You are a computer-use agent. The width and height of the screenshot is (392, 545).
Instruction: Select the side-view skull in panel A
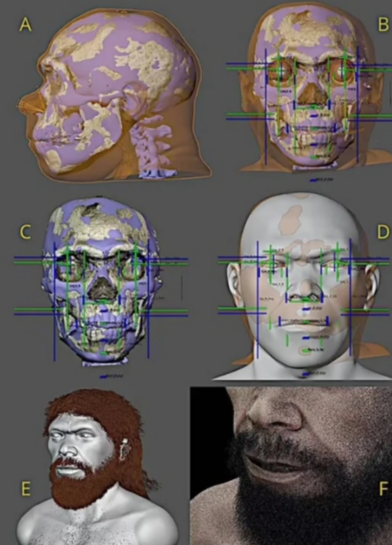(115, 94)
